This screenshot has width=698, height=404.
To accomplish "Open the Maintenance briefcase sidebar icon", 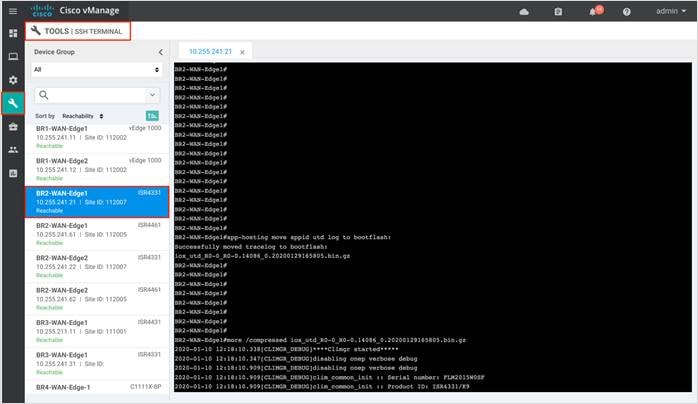I will click(x=13, y=127).
